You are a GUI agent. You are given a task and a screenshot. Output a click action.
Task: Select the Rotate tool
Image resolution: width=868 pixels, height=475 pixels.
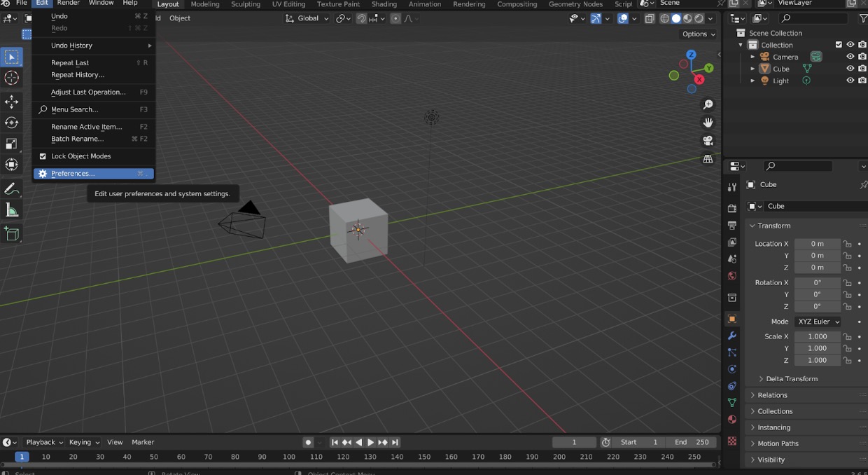(12, 123)
